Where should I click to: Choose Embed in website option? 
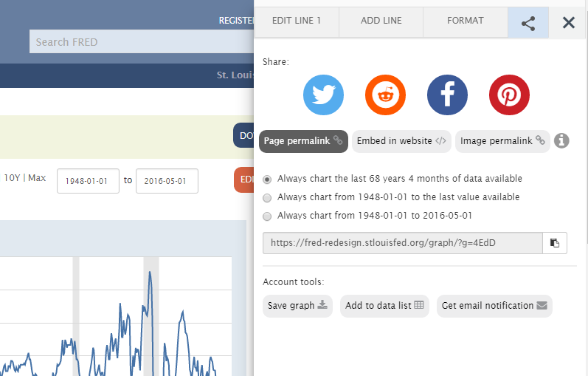pyautogui.click(x=401, y=141)
